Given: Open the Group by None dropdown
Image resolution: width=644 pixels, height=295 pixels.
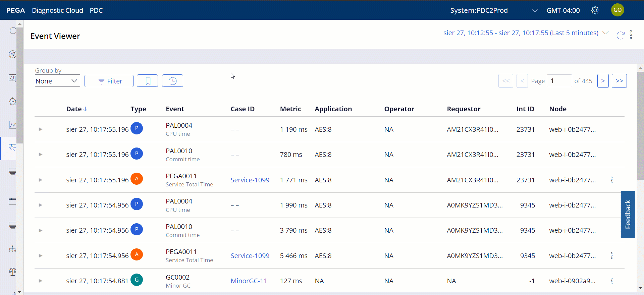Looking at the screenshot, I should (x=57, y=81).
